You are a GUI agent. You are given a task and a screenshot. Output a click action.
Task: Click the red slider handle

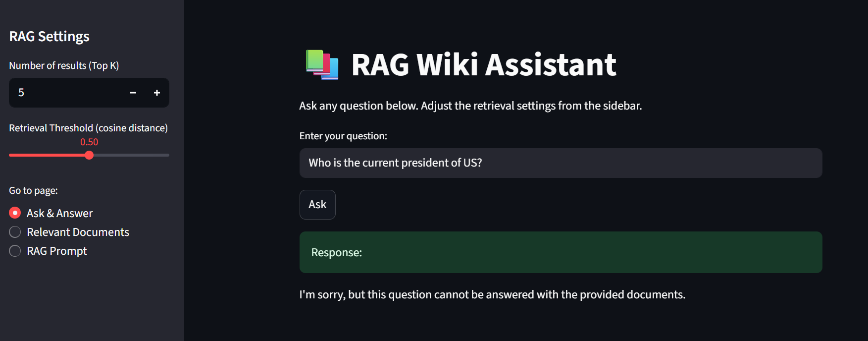89,155
